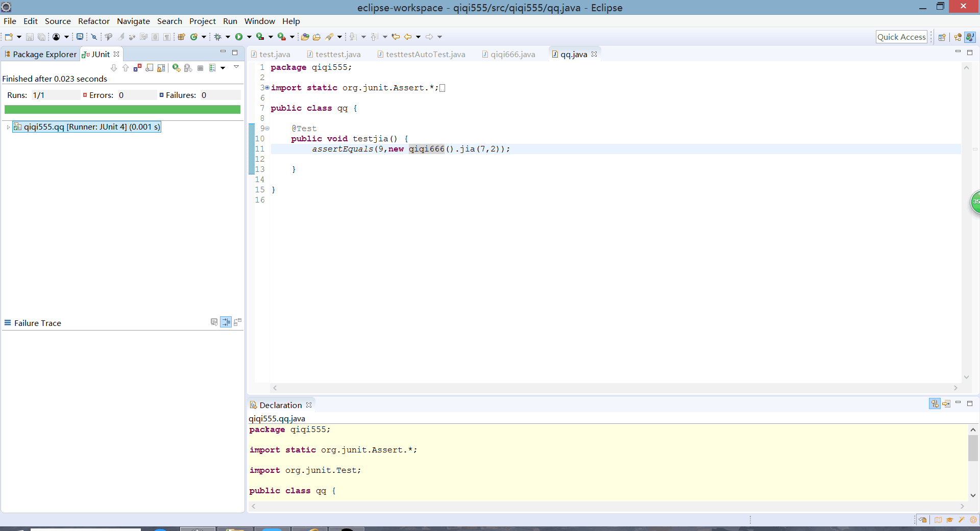
Task: Click qiqi666 class name in the code line
Action: pyautogui.click(x=427, y=149)
